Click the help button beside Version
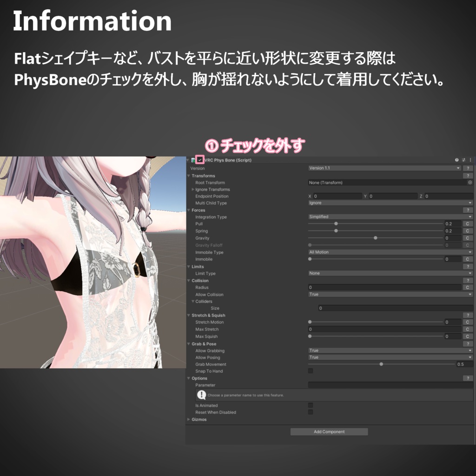476x476 pixels. [x=468, y=168]
